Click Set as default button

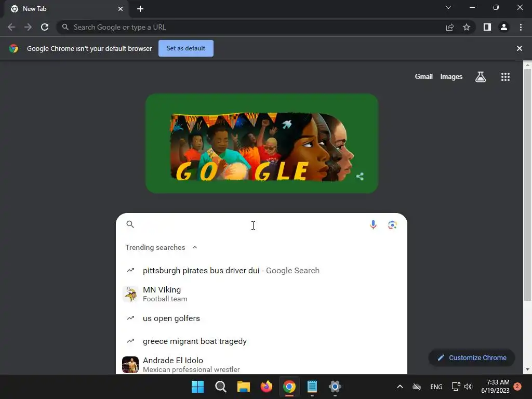[x=186, y=48]
